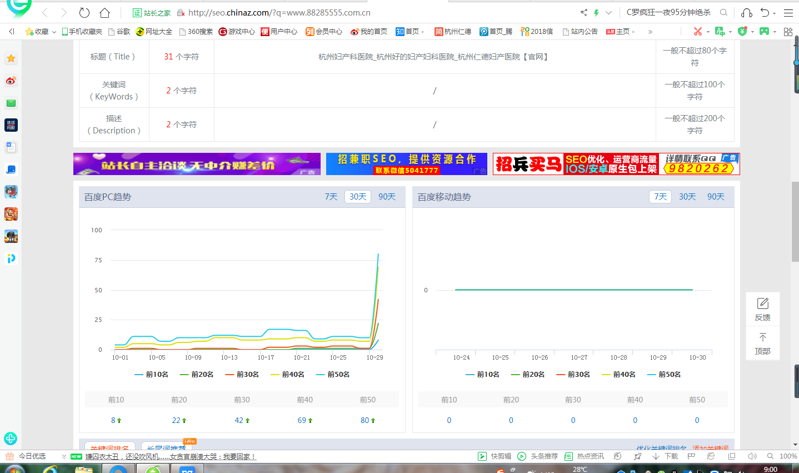Open the browser home page icon

[104, 12]
